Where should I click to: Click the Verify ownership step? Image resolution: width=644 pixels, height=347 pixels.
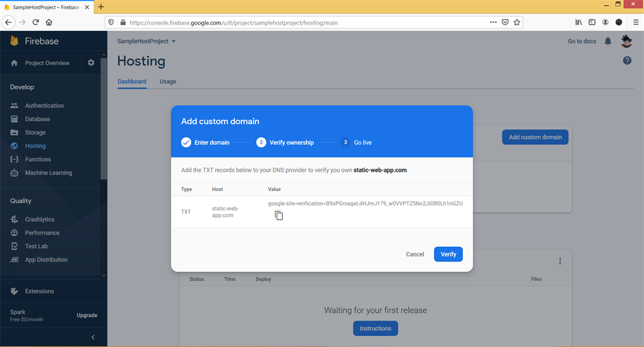(x=285, y=142)
